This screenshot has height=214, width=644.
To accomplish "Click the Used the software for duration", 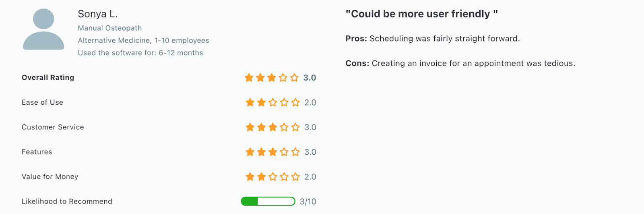I will point(140,53).
